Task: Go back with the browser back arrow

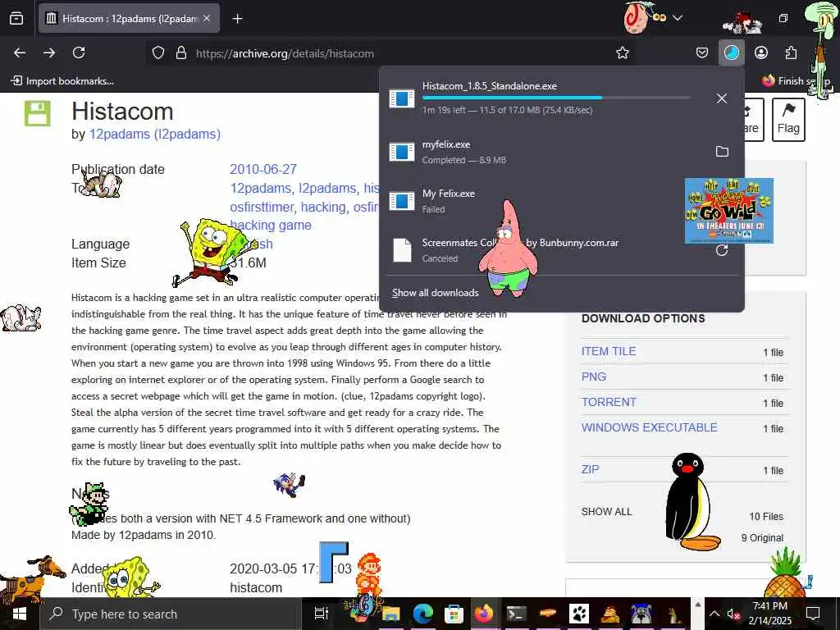Action: pyautogui.click(x=20, y=53)
